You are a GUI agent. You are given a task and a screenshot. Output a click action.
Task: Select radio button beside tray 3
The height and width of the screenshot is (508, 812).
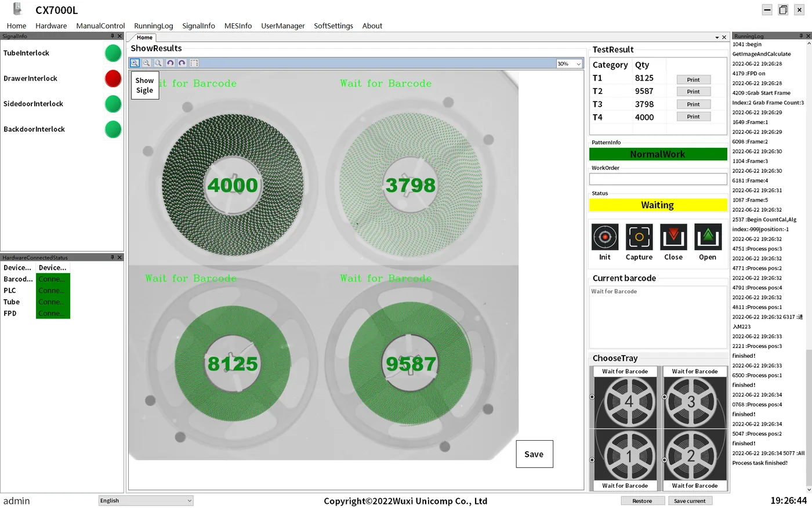point(665,397)
